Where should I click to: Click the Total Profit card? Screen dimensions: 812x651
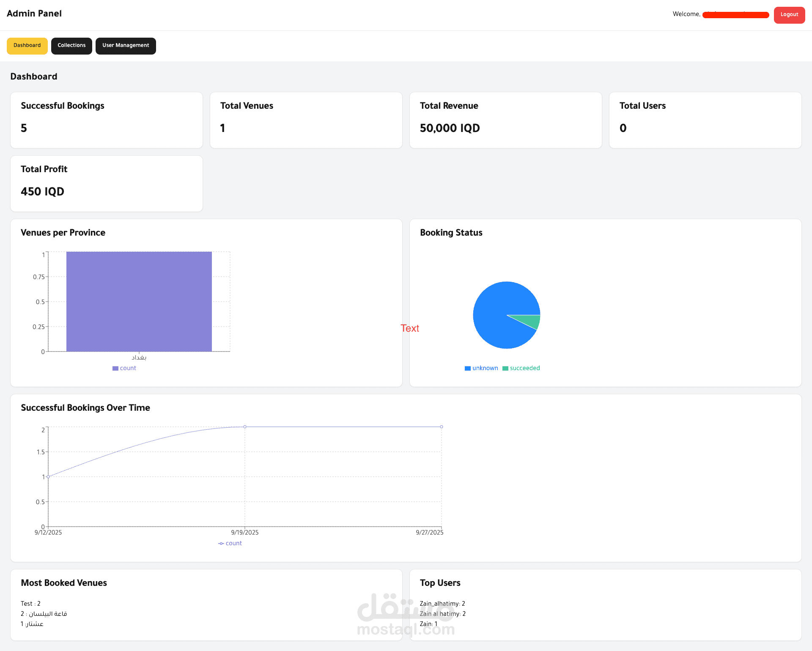click(x=106, y=184)
